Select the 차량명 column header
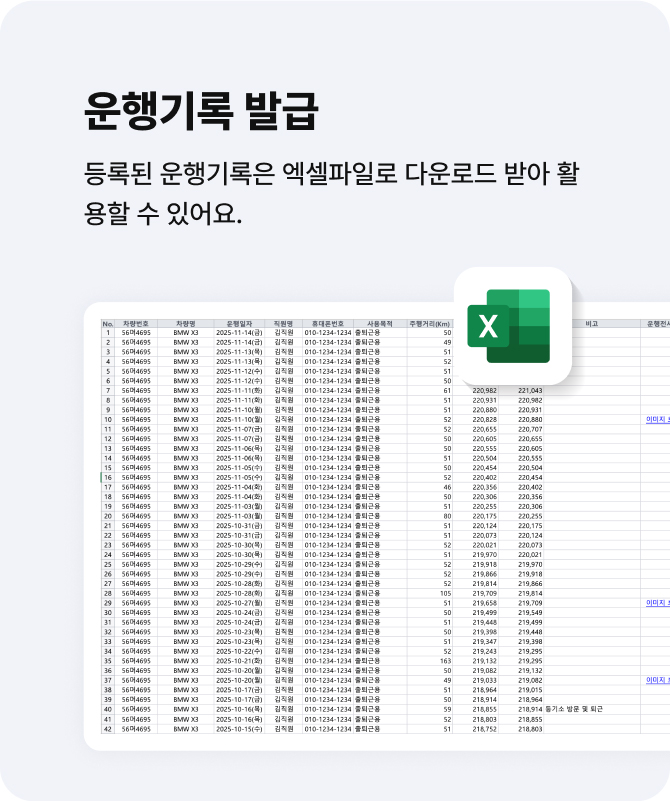 (186, 324)
